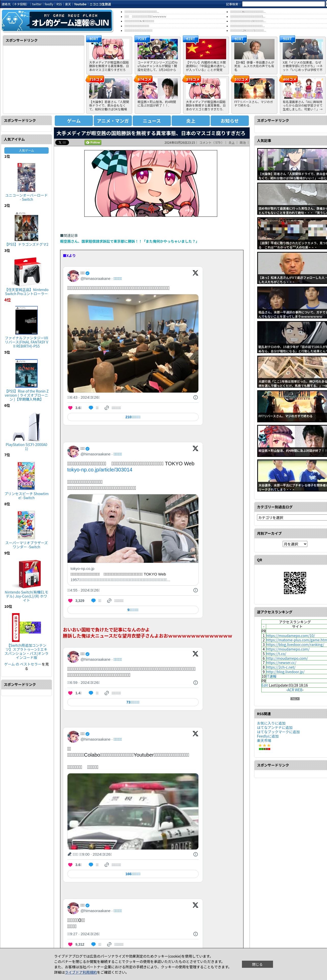Click the 716コメ article card thumbnail
The width and height of the screenshot is (327, 980).
coord(109,89)
